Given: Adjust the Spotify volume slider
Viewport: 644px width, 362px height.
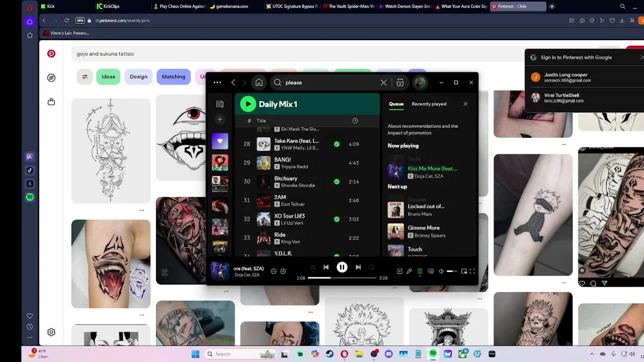Looking at the screenshot, I should click(x=452, y=271).
